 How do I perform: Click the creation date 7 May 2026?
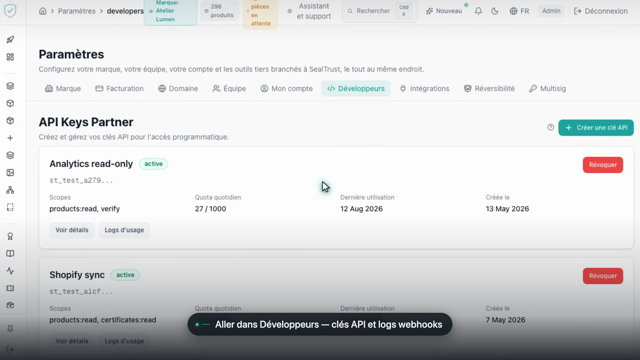[505, 320]
